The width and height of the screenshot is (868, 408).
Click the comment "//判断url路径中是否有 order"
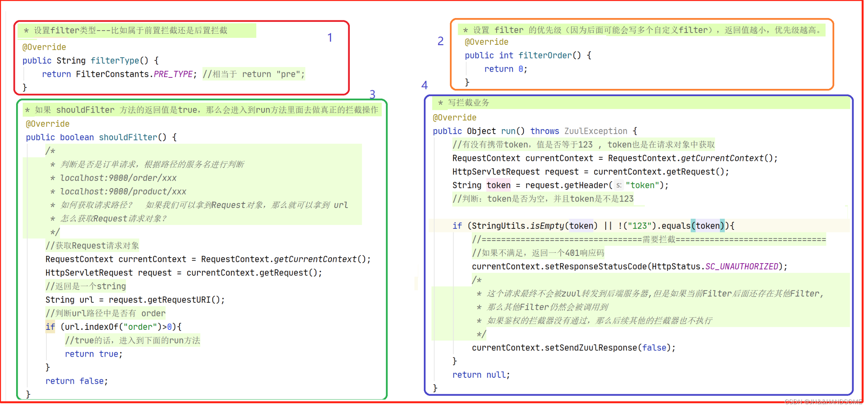click(105, 313)
